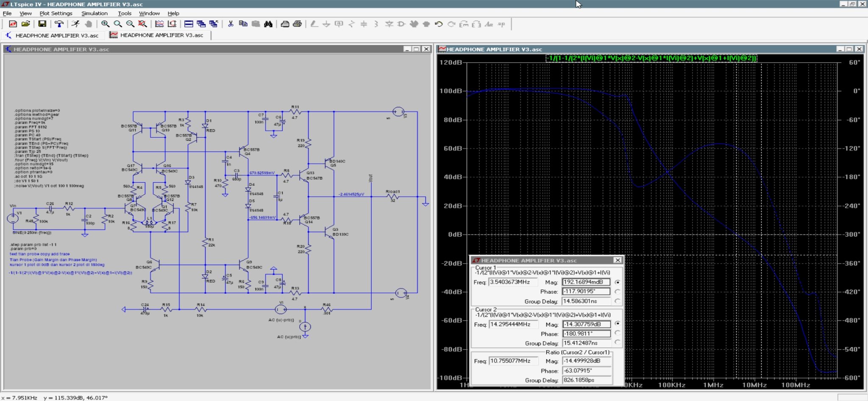Maximize the waveform plot sub-window

click(849, 49)
